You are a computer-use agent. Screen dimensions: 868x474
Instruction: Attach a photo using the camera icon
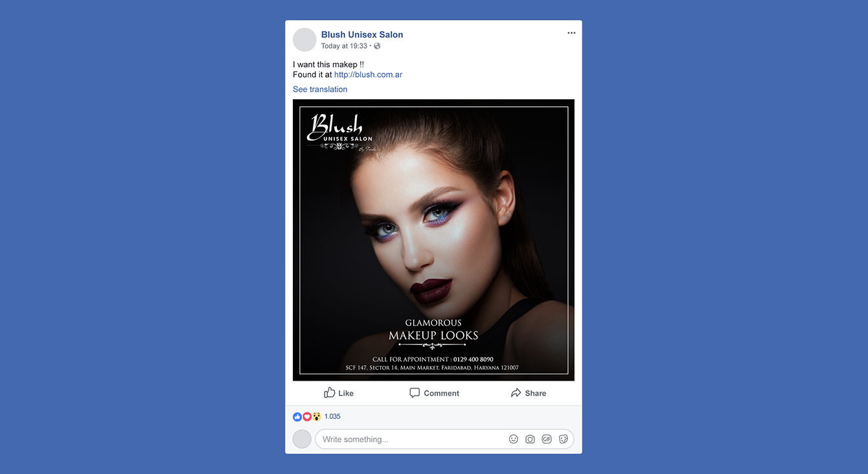pyautogui.click(x=530, y=439)
